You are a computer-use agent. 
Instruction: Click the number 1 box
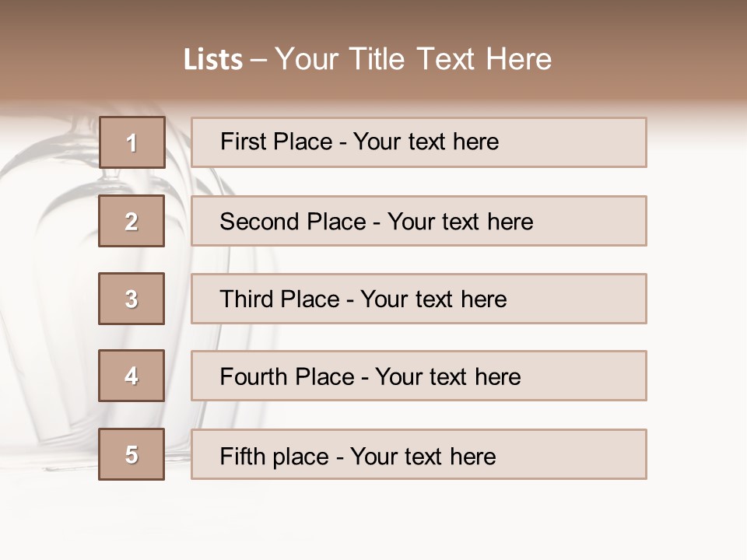(132, 142)
